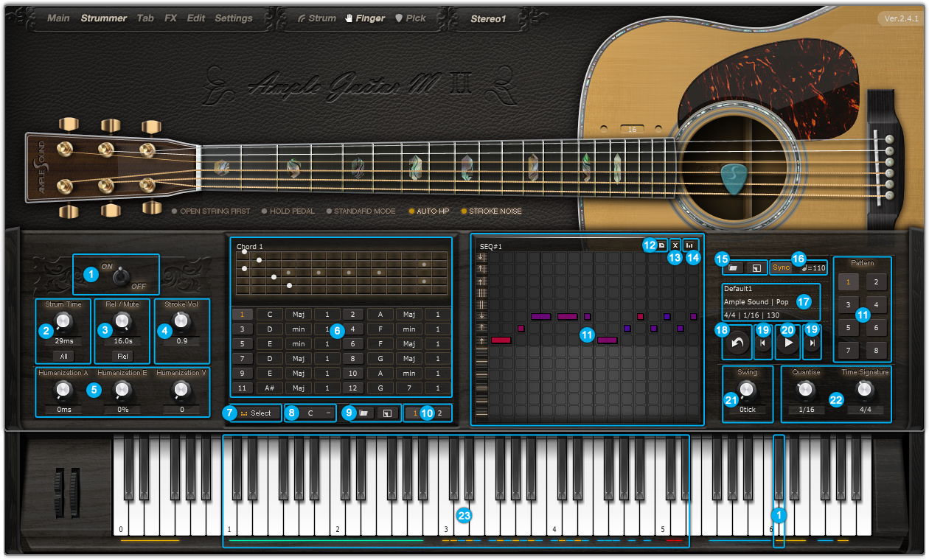929x560 pixels.
Task: Click the Default1 preset name
Action: pos(739,289)
